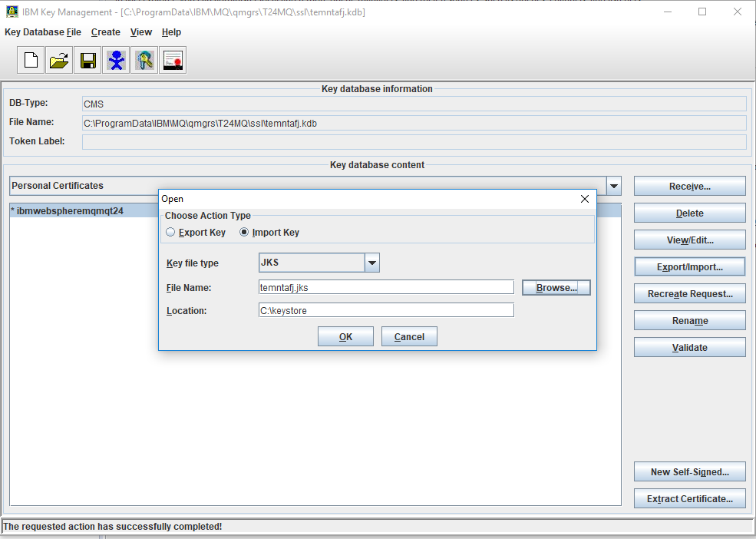Click the IBM Key Management title bar icon
The height and width of the screenshot is (539, 756).
click(12, 12)
